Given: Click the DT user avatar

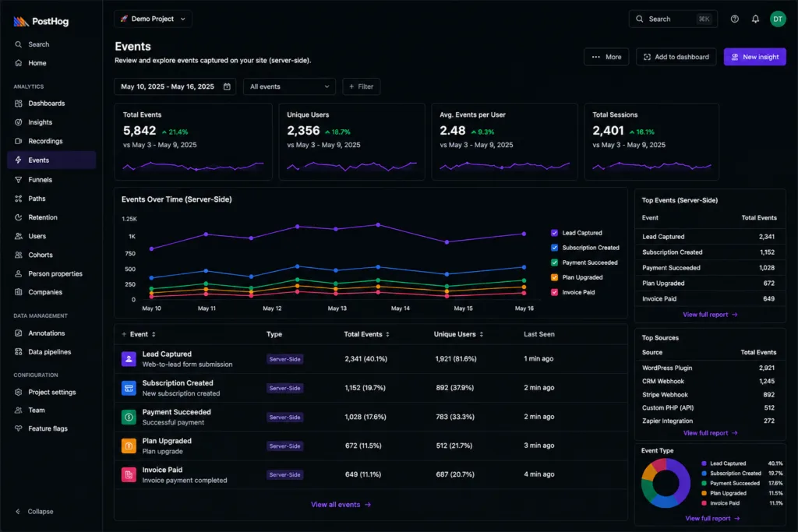Looking at the screenshot, I should click(777, 19).
